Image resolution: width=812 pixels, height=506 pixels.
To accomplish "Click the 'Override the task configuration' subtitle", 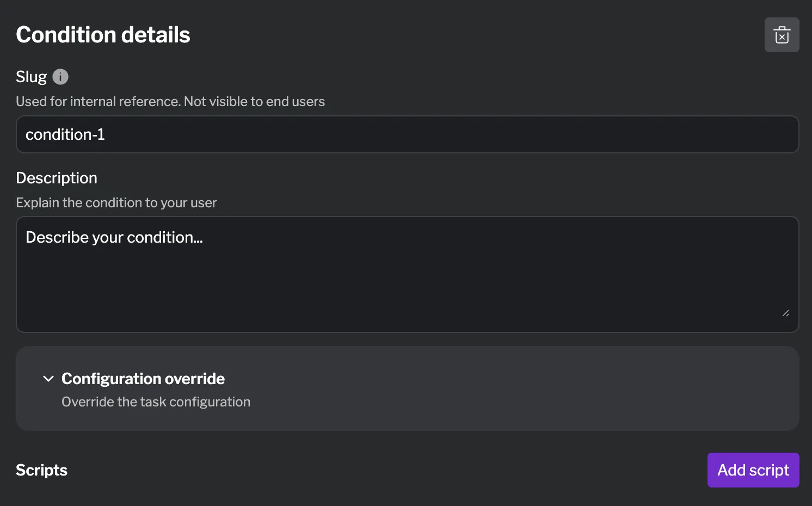I will (156, 402).
